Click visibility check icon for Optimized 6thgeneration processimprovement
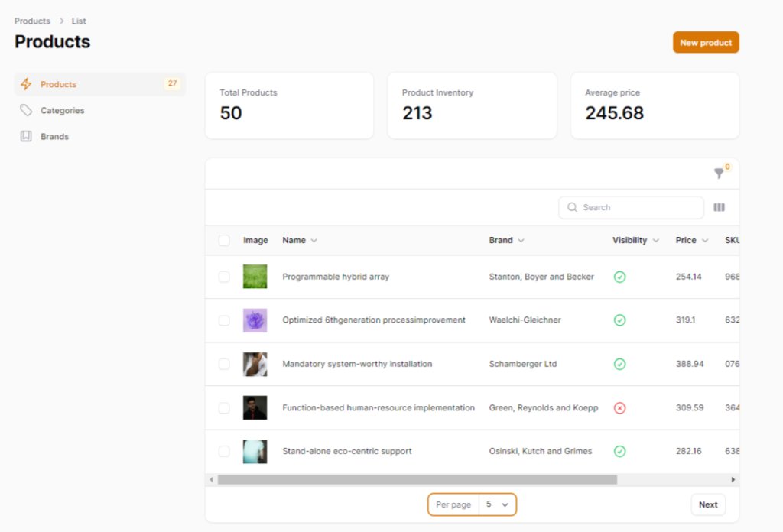Screen dimensions: 783x532 point(619,320)
